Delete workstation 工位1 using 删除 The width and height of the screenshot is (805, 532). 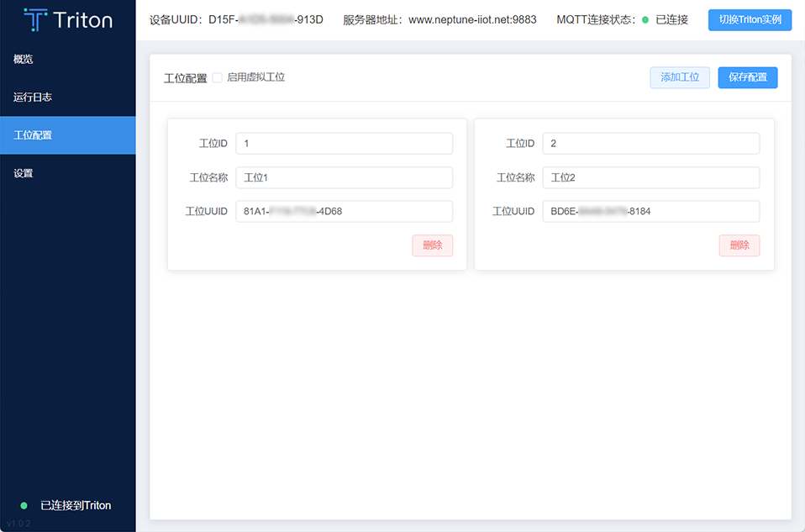pyautogui.click(x=432, y=245)
